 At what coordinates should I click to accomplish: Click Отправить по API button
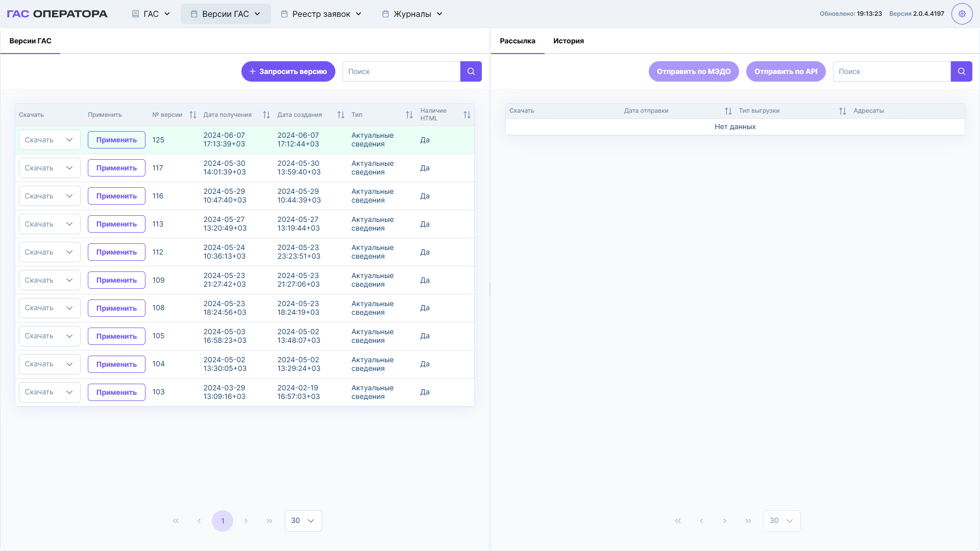[x=786, y=71]
